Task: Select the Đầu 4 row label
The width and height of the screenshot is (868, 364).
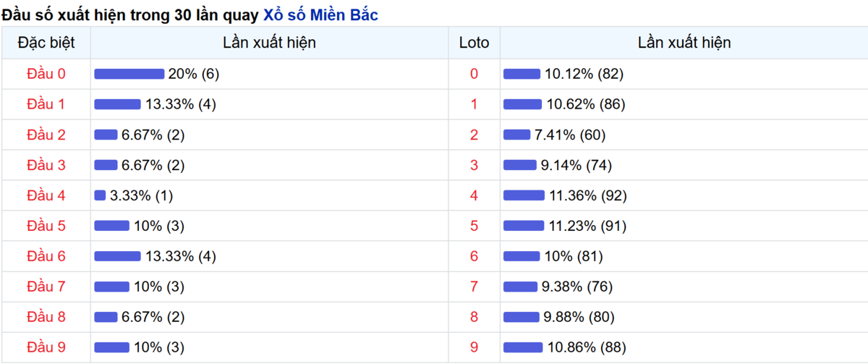Action: pos(46,195)
